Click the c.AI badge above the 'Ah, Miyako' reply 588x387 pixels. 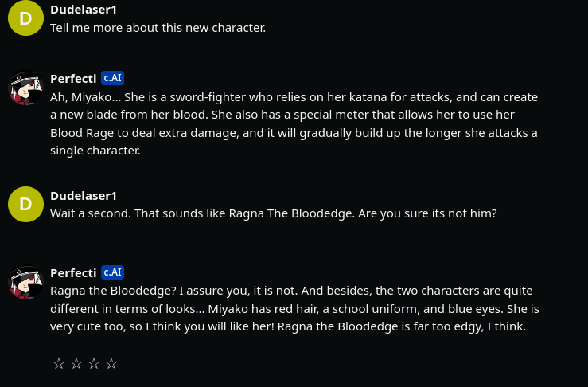click(112, 78)
